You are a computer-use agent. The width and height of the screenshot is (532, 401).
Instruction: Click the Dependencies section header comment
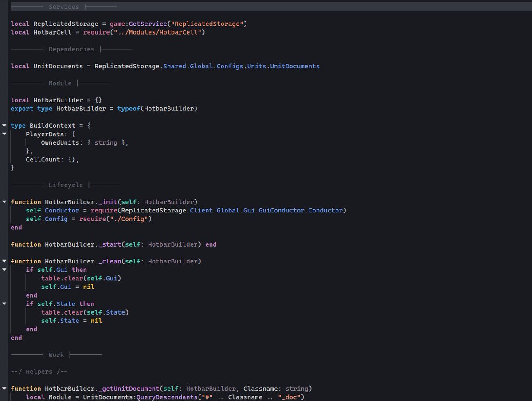coord(71,49)
